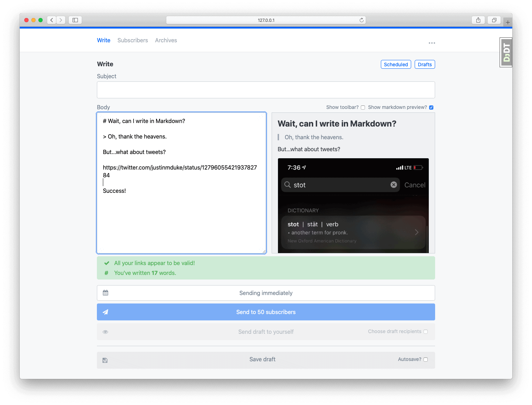Click the links valid status message

point(154,263)
